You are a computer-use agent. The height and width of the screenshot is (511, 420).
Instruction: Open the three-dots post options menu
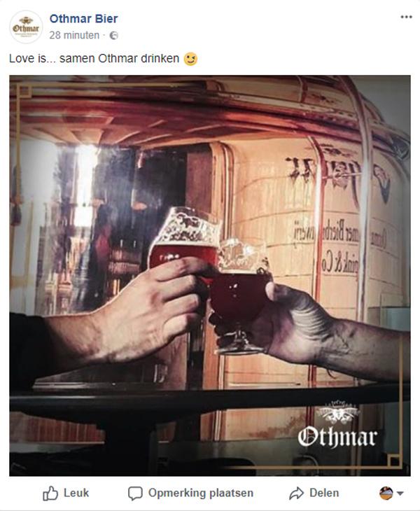(x=406, y=17)
